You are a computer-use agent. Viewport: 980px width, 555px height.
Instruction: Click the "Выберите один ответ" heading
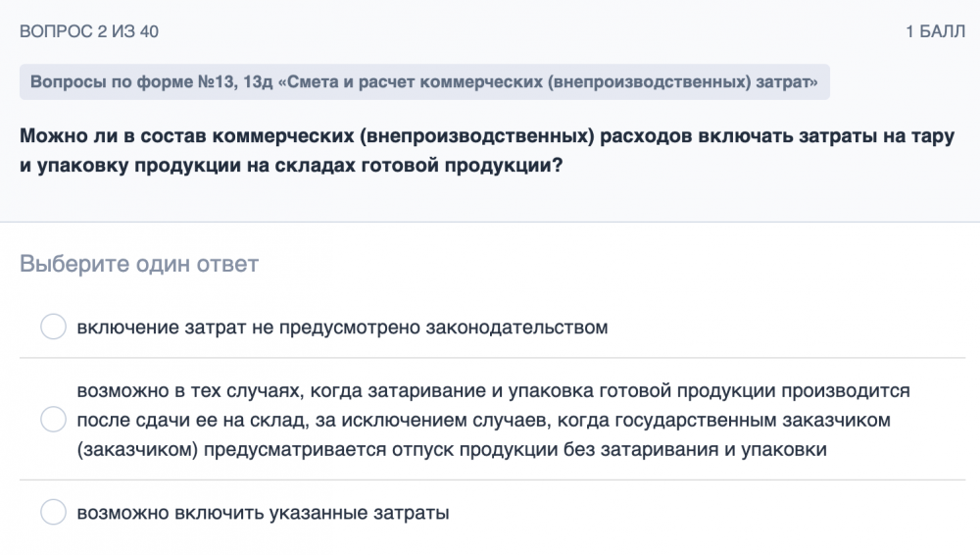(139, 264)
